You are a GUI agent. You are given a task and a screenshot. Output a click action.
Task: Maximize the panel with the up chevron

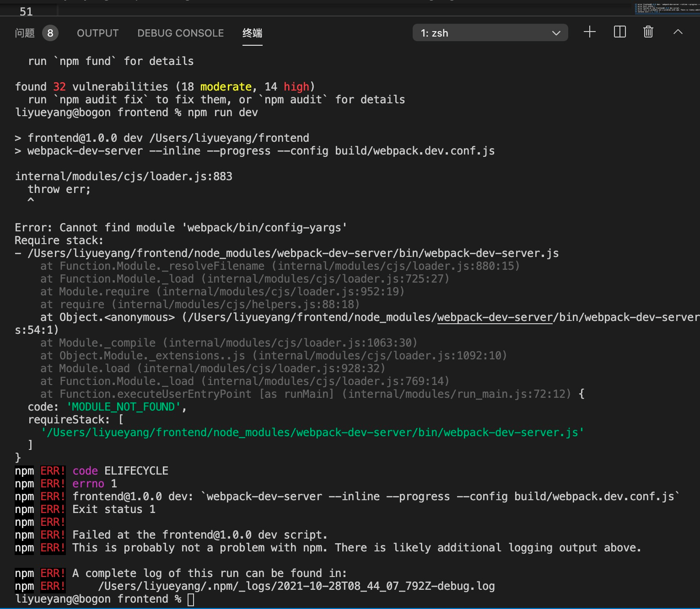(x=678, y=32)
